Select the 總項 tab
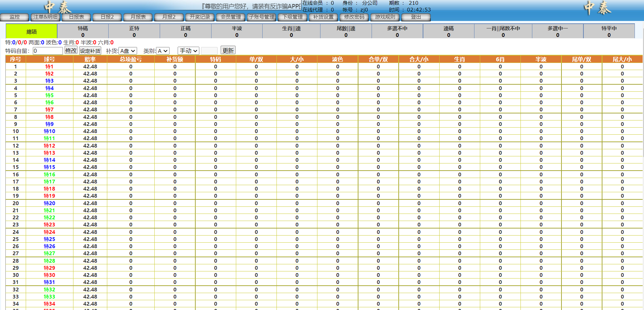The width and height of the screenshot is (644, 310). pos(31,31)
